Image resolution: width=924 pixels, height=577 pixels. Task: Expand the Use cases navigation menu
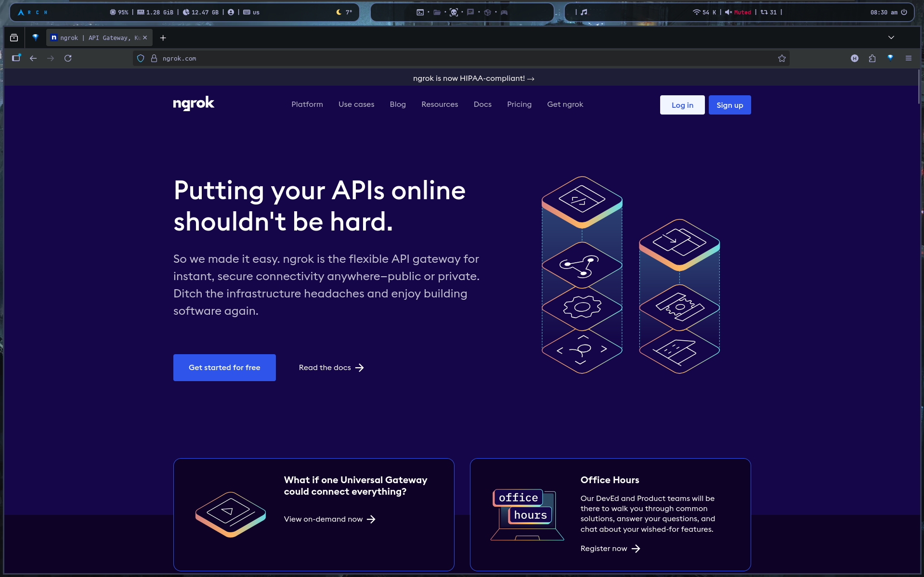coord(356,104)
